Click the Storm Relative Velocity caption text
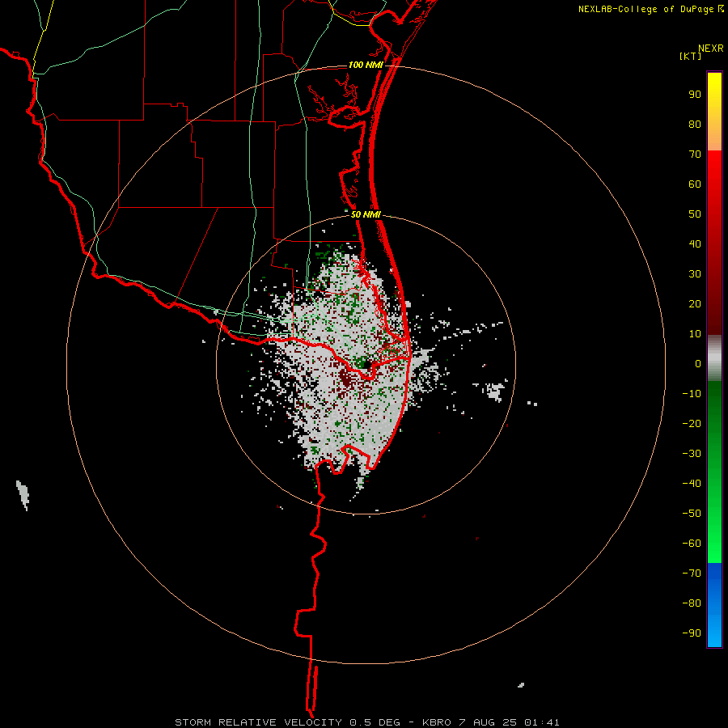This screenshot has height=728, width=728. click(x=366, y=722)
